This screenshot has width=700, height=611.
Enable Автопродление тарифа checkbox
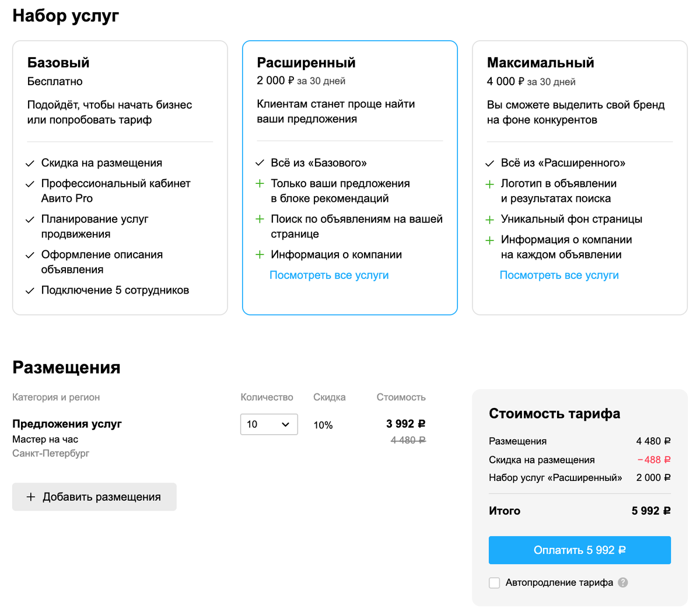pyautogui.click(x=495, y=582)
